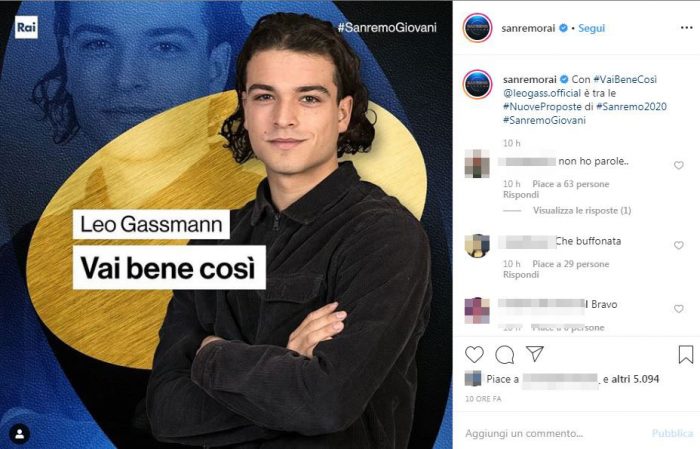Follow sanremorai using the Segui button
The height and width of the screenshot is (449, 700).
click(592, 28)
